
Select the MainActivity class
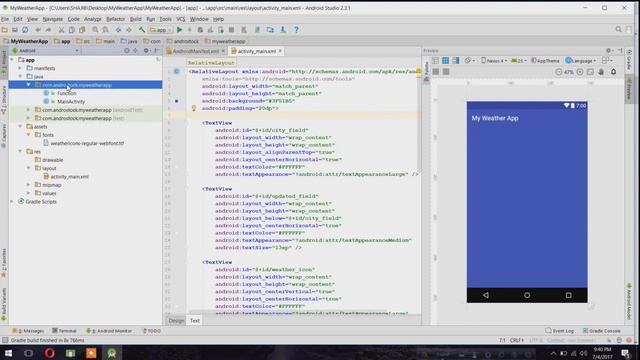[71, 102]
